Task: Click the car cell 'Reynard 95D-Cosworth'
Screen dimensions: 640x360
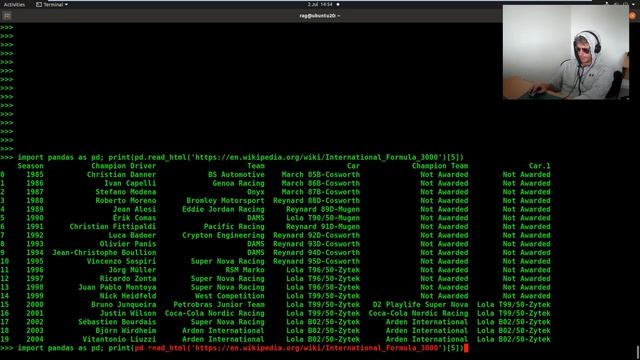Action: tap(317, 261)
